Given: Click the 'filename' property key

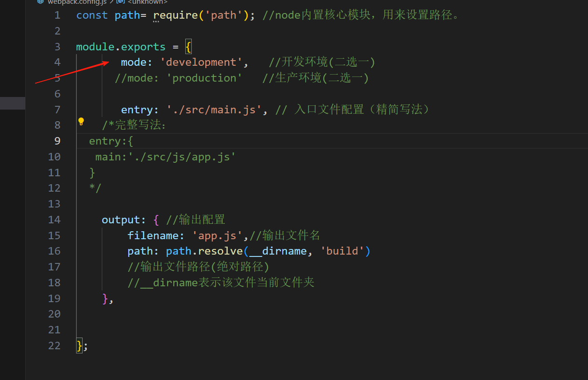Looking at the screenshot, I should click(x=153, y=235).
